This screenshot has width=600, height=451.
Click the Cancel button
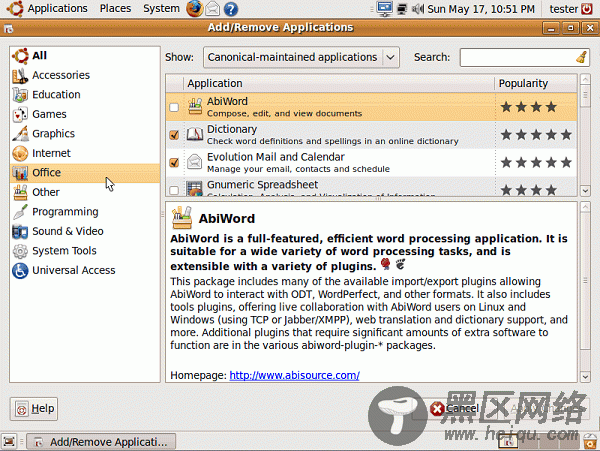[x=454, y=409]
